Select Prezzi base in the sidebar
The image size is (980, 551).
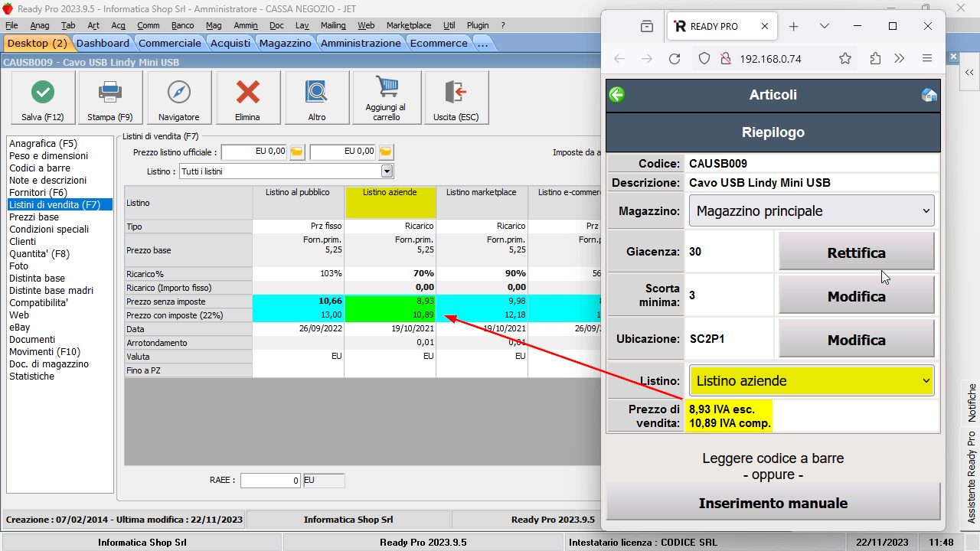point(34,217)
